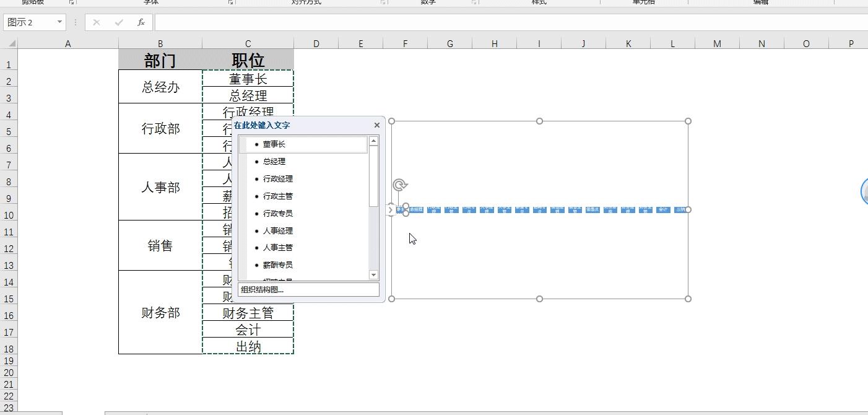Close the 在此处键入文字 text pane

[x=376, y=125]
